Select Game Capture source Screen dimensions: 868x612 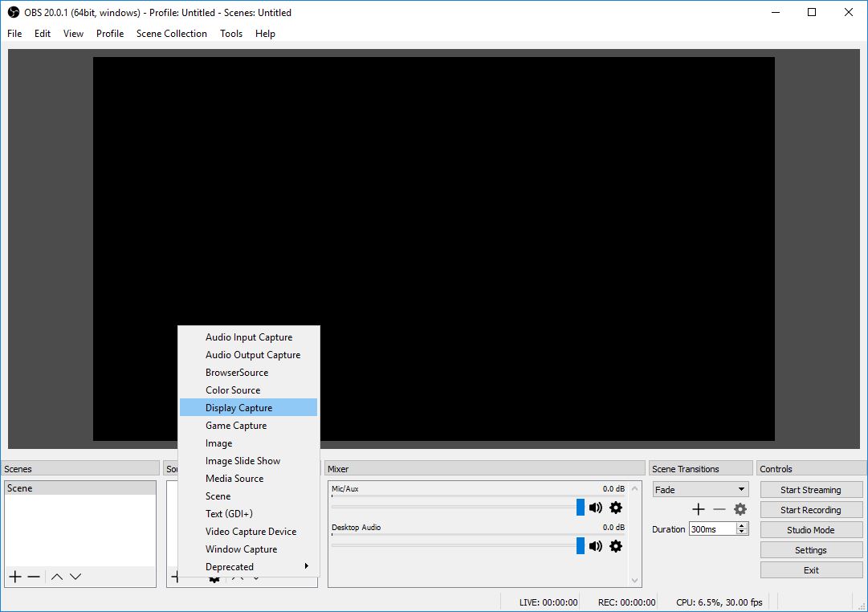coord(248,426)
